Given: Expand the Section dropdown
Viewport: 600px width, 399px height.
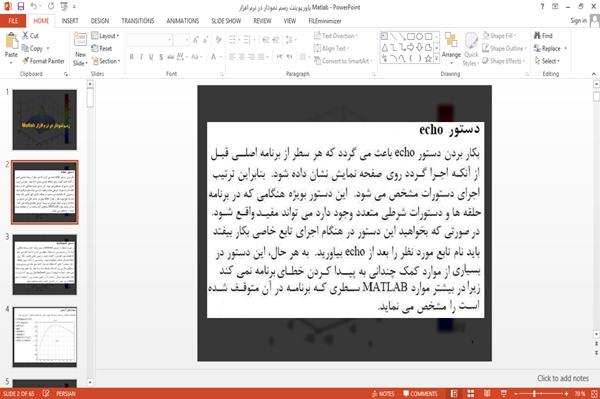Looking at the screenshot, I should click(x=106, y=61).
